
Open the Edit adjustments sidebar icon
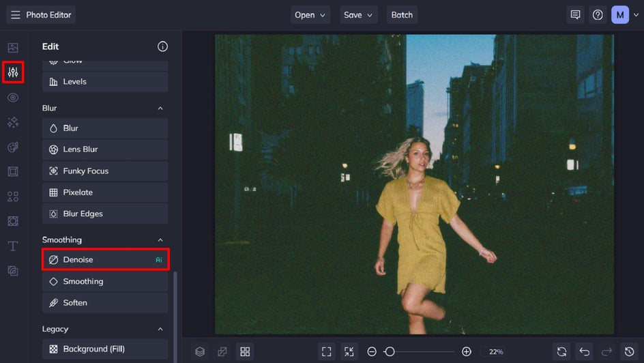(x=13, y=72)
